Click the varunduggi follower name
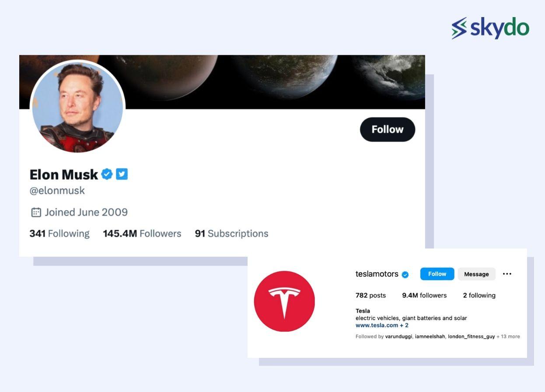This screenshot has width=545, height=392. tap(398, 336)
